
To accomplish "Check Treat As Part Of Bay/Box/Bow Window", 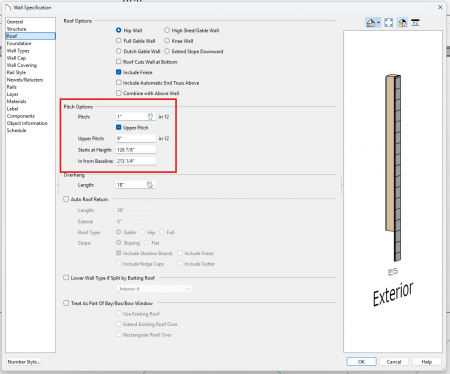I will pyautogui.click(x=66, y=303).
